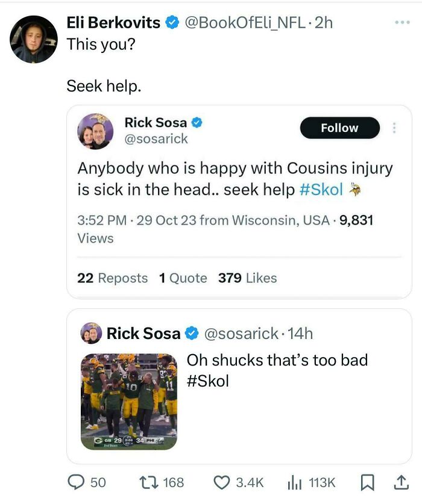Open the Packers game photo thumbnail

pos(129,402)
